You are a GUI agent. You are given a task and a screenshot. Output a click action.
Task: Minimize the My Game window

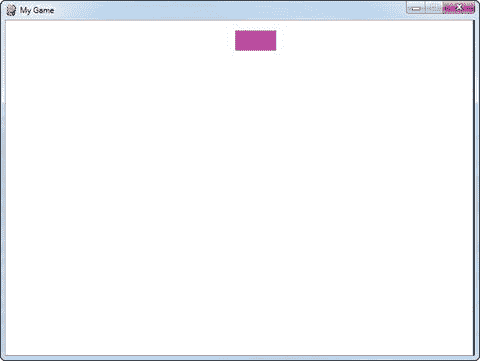tap(416, 8)
